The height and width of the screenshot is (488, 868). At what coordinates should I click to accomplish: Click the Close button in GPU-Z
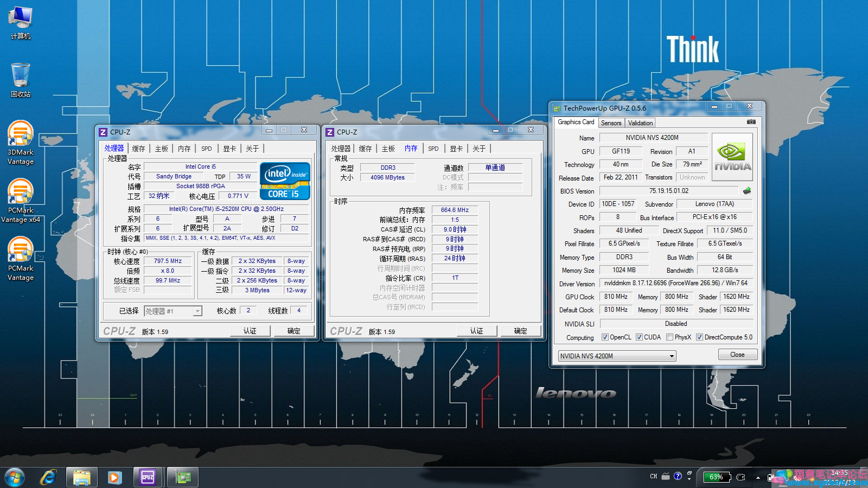tap(737, 355)
